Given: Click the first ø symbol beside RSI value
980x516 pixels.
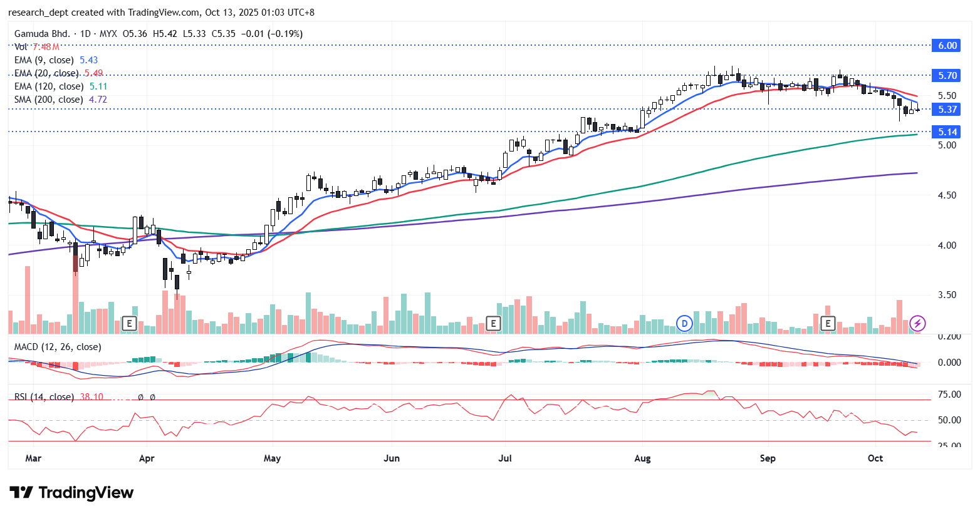Looking at the screenshot, I should [x=140, y=397].
